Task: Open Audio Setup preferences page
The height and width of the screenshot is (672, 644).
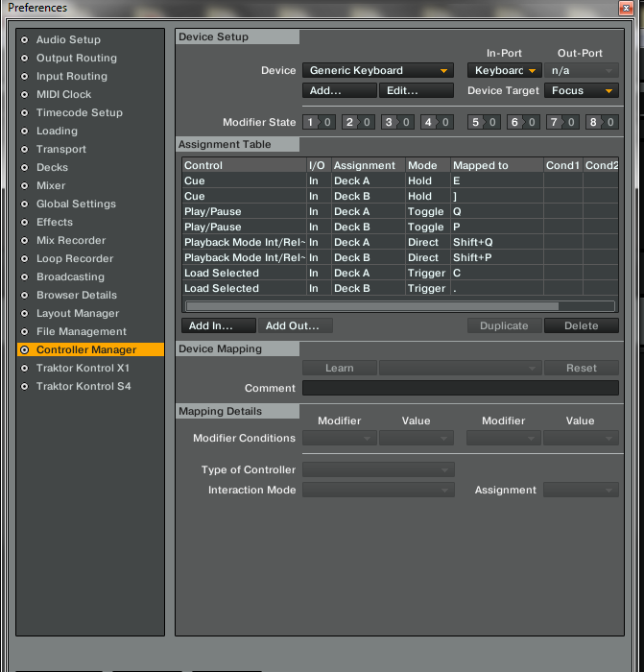Action: (68, 40)
